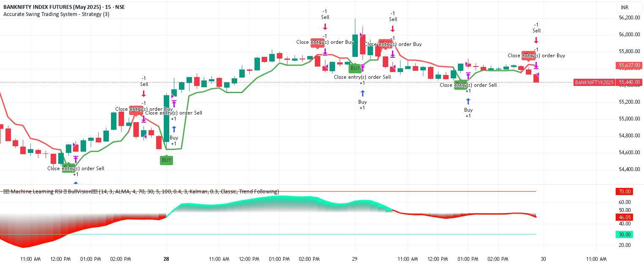Click the 55,440.00 last price tag
Image resolution: width=644 pixels, height=265 pixels.
coord(629,82)
